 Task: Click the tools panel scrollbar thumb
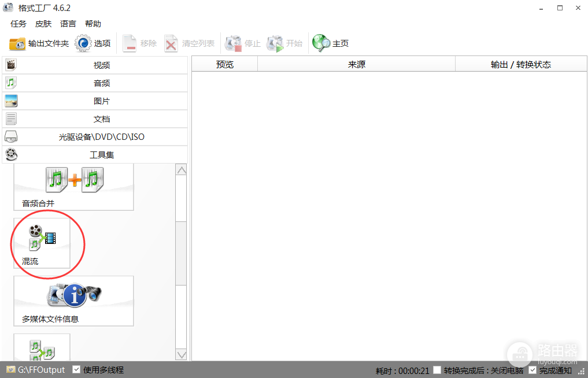[x=182, y=253]
